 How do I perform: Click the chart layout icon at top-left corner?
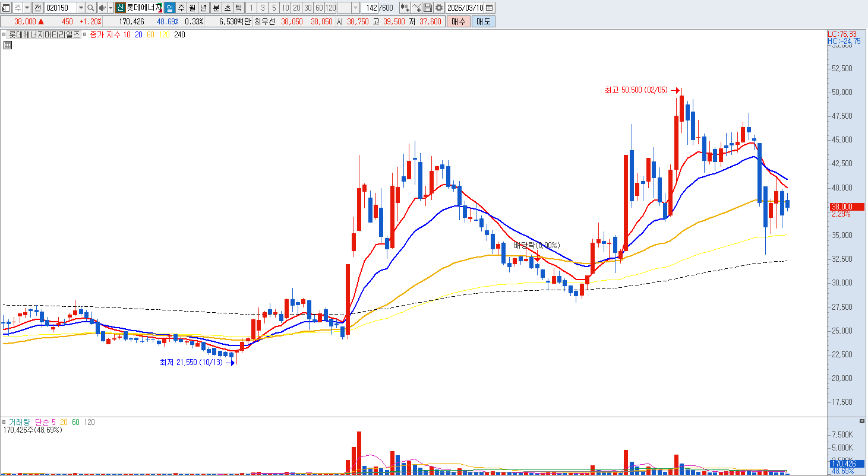coord(6,8)
